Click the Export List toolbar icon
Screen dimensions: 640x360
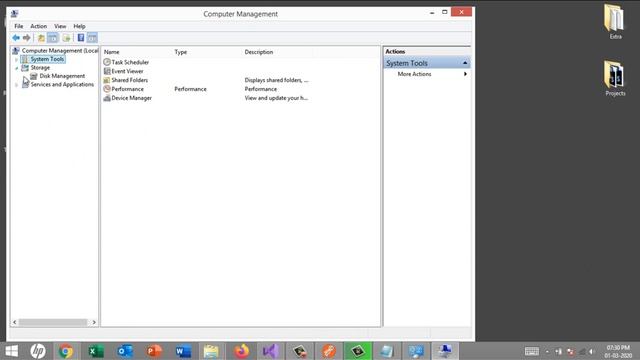[x=67, y=38]
